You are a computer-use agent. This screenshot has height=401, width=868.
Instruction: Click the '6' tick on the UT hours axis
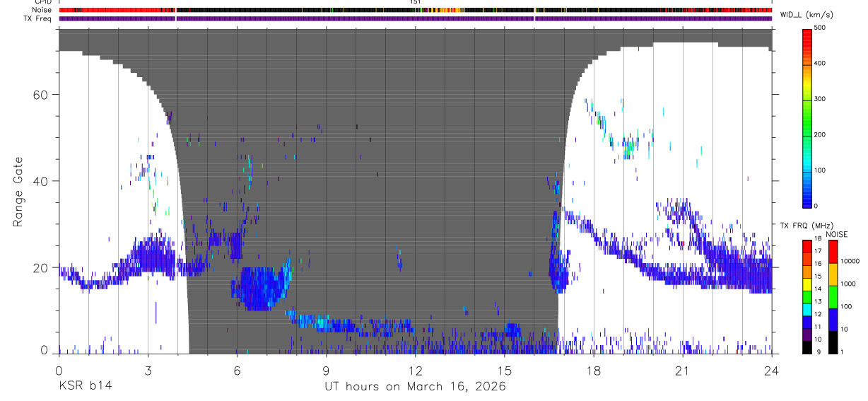click(237, 370)
